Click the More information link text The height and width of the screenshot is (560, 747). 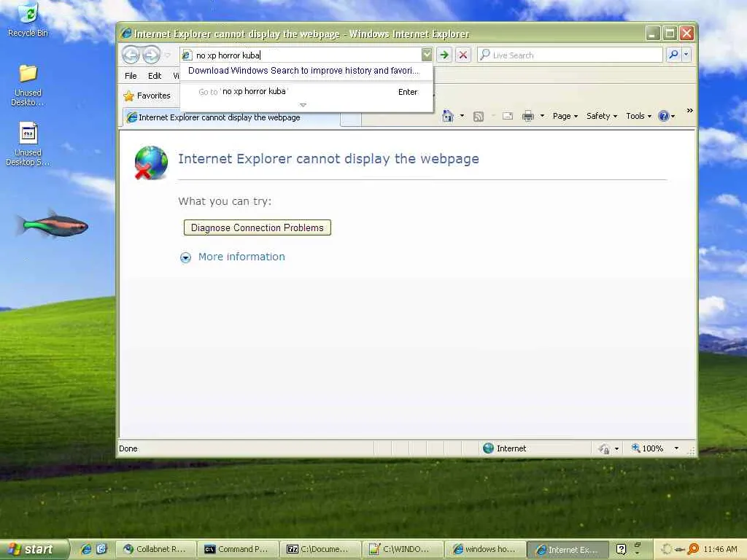(241, 257)
